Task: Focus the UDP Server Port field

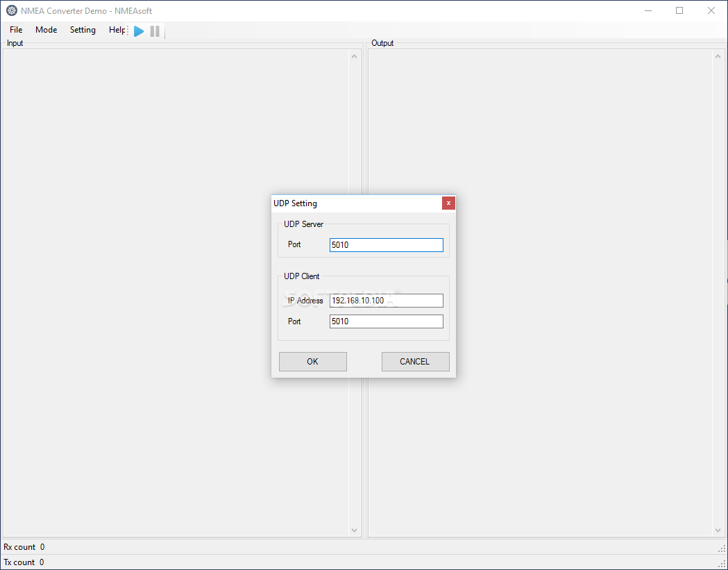Action: pos(387,245)
